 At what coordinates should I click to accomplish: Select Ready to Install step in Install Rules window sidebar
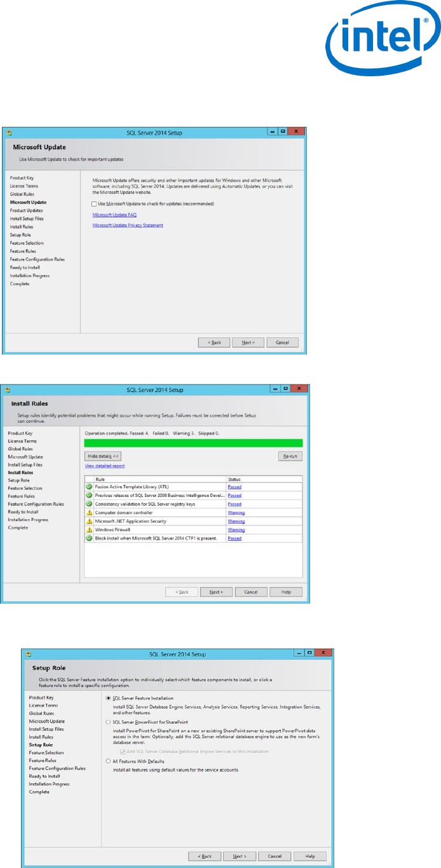[23, 512]
